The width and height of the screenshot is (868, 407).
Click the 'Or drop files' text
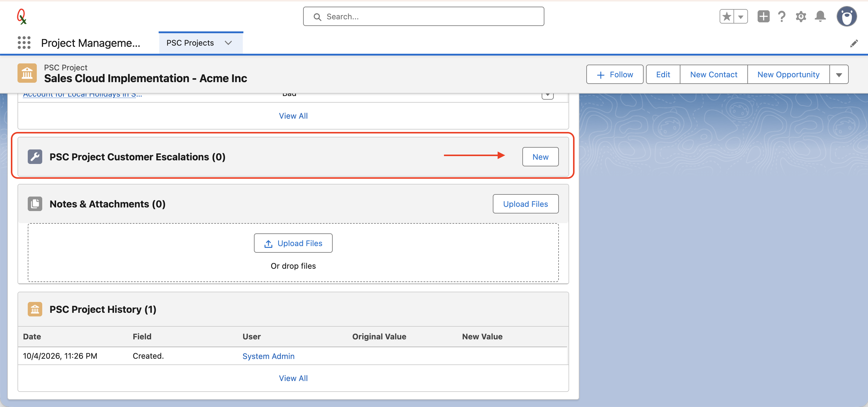click(x=293, y=266)
